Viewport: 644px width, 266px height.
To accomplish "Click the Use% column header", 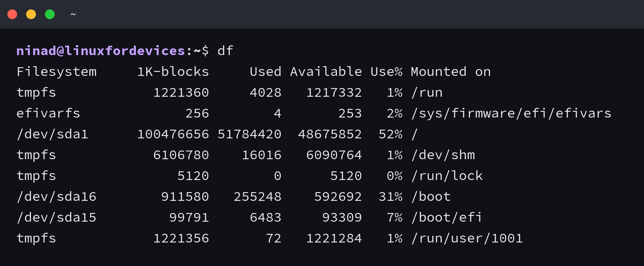I will click(x=386, y=72).
